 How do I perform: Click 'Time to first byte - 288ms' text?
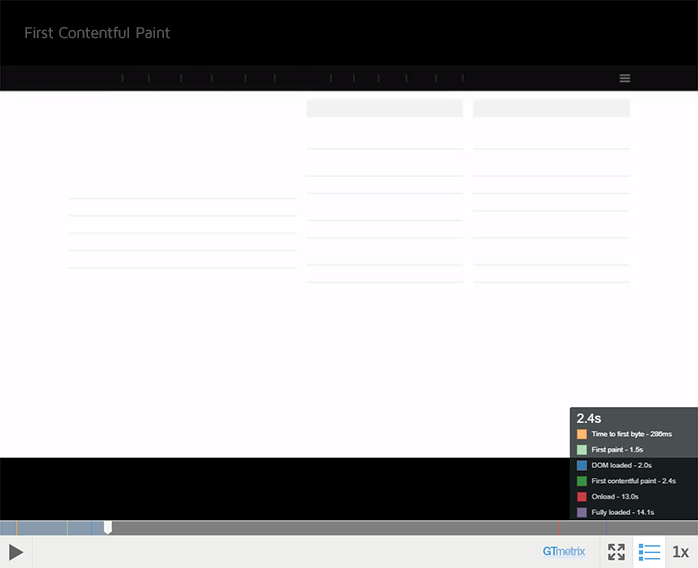(x=632, y=434)
